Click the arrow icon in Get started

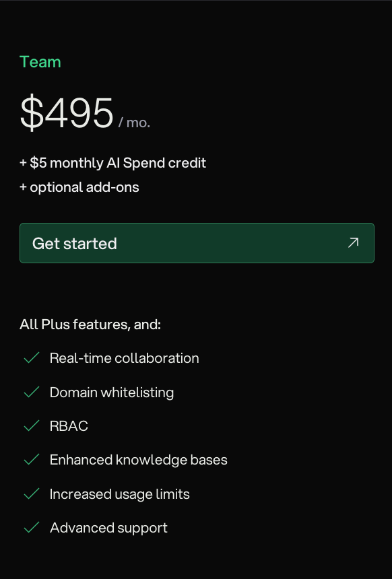[353, 243]
